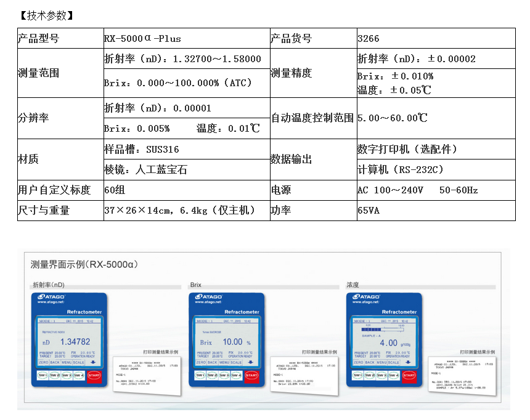Click the Brix 10.00 % reading on the display
Viewport: 530px width, 420px height.
pos(226,342)
